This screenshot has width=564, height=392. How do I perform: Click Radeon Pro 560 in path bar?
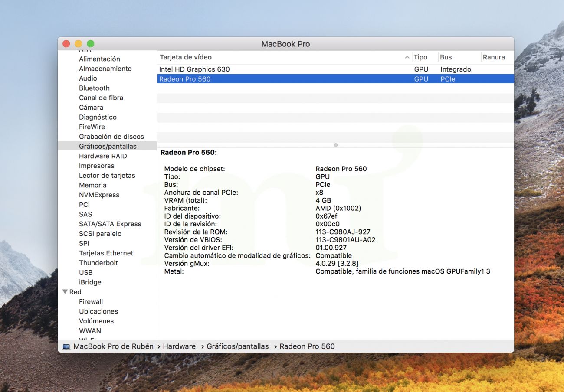click(x=307, y=346)
